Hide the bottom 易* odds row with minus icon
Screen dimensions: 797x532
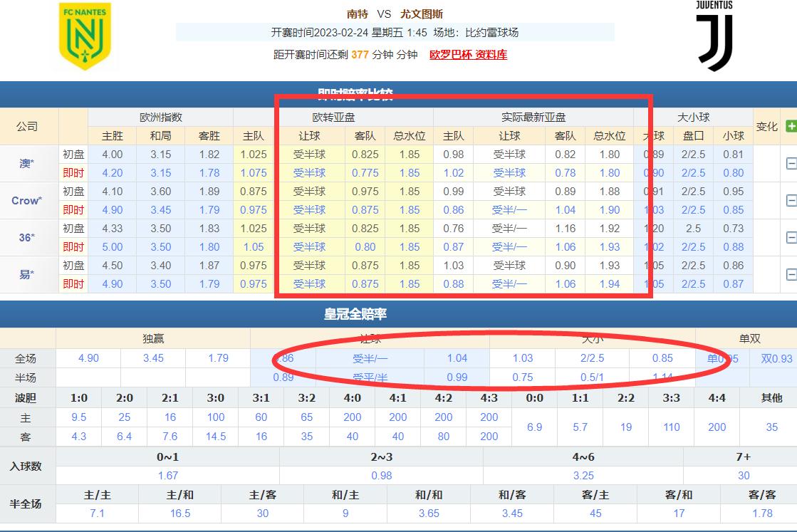tap(791, 275)
